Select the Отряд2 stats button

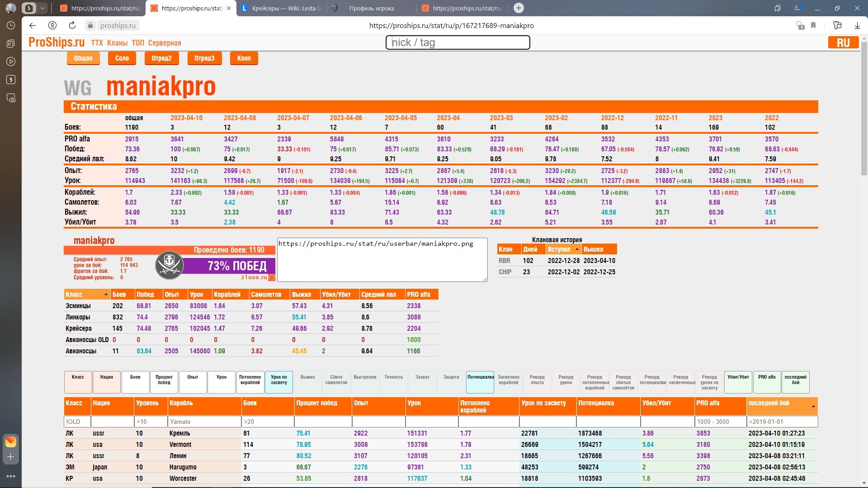162,58
